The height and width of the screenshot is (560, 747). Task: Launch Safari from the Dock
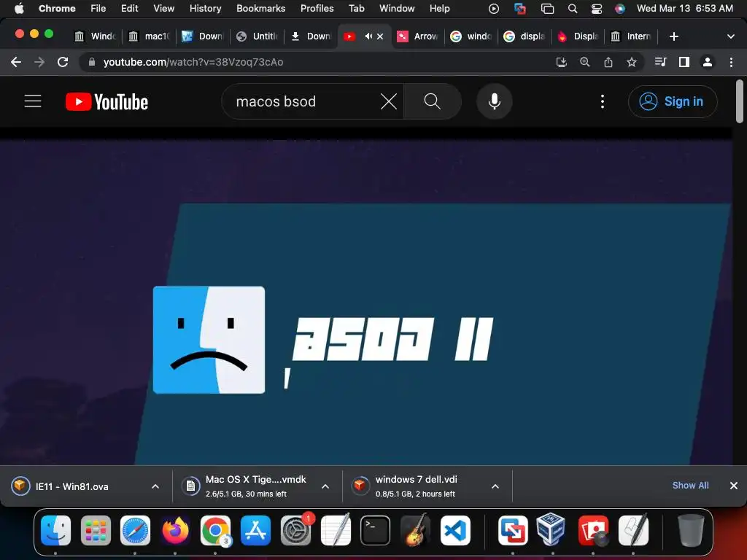click(135, 530)
